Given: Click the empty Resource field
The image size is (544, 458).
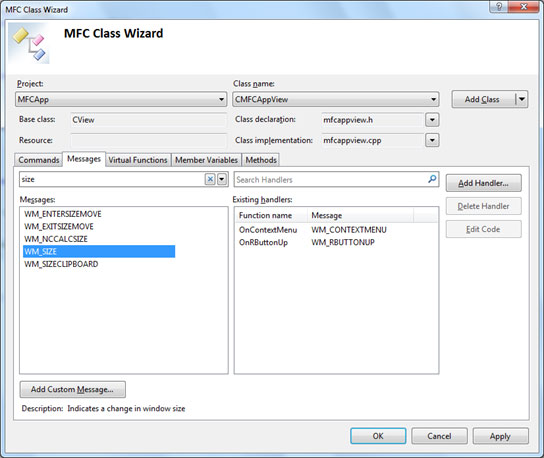Looking at the screenshot, I should click(x=148, y=140).
